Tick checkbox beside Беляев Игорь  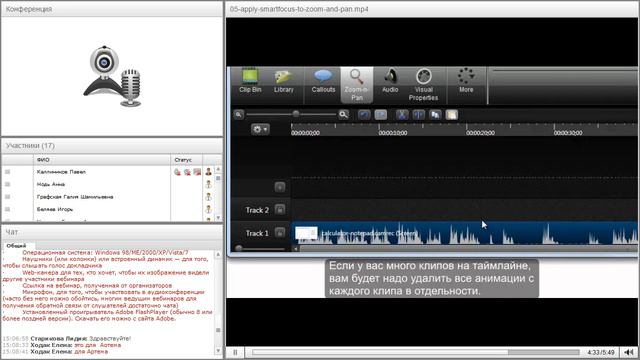point(7,209)
